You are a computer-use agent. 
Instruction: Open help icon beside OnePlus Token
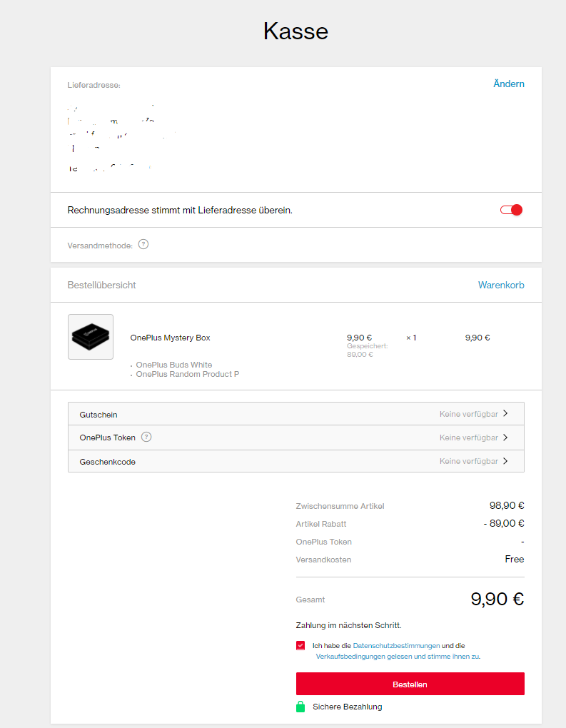click(146, 437)
